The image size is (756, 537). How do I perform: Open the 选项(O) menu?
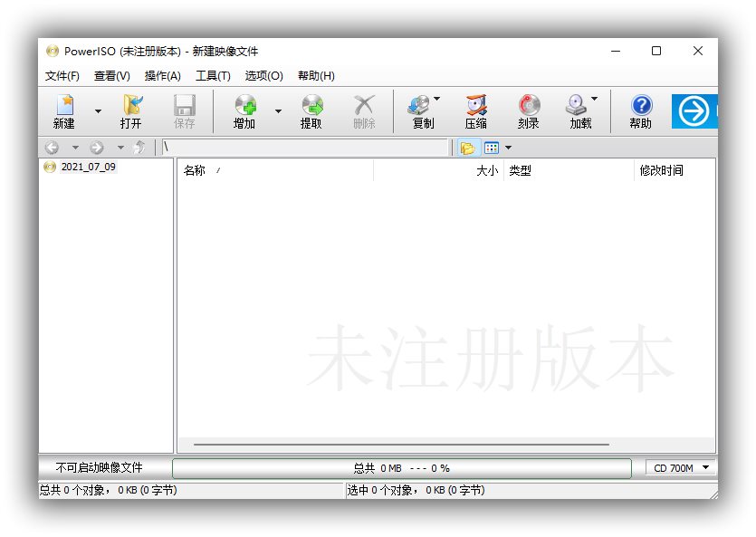(x=263, y=76)
